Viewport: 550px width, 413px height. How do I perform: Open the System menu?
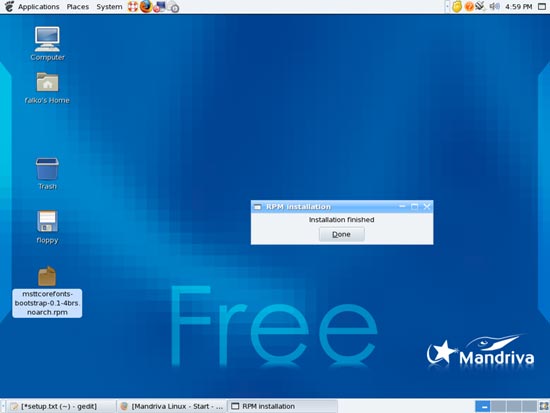[109, 7]
